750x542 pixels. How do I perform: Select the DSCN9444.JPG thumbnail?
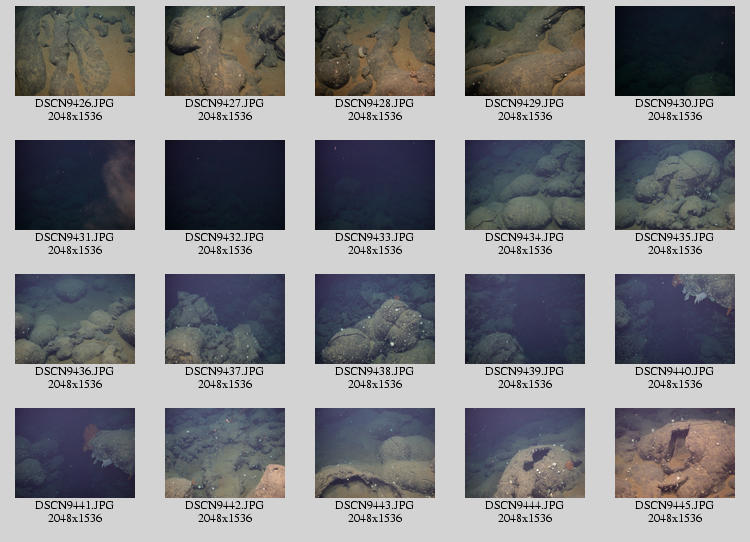pyautogui.click(x=525, y=453)
